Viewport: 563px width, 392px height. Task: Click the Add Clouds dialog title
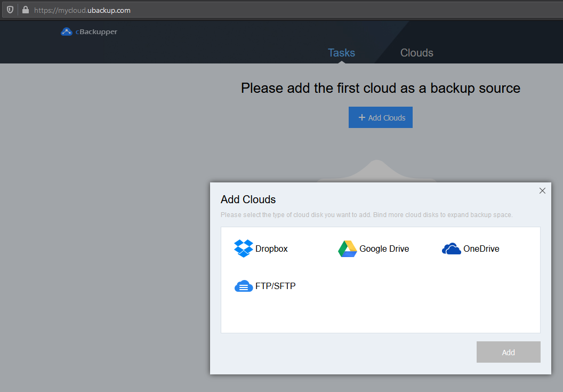248,200
